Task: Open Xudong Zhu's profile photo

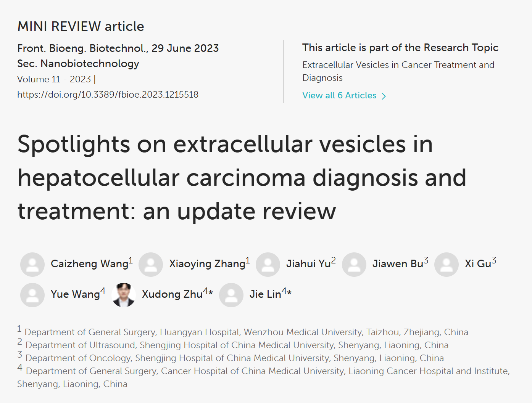Action: click(124, 295)
